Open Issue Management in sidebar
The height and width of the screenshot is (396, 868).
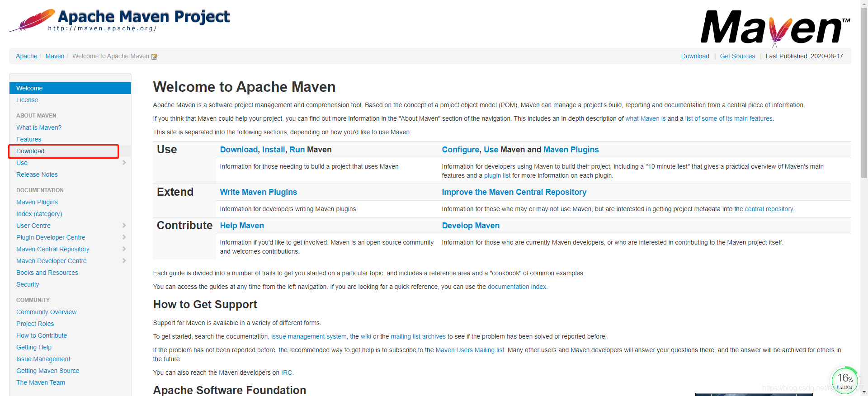[x=43, y=359]
